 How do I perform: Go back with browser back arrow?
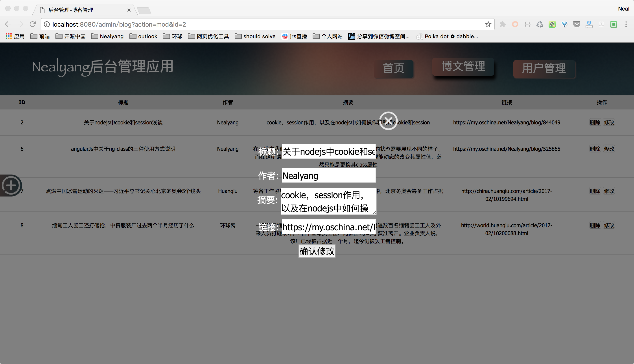click(8, 24)
